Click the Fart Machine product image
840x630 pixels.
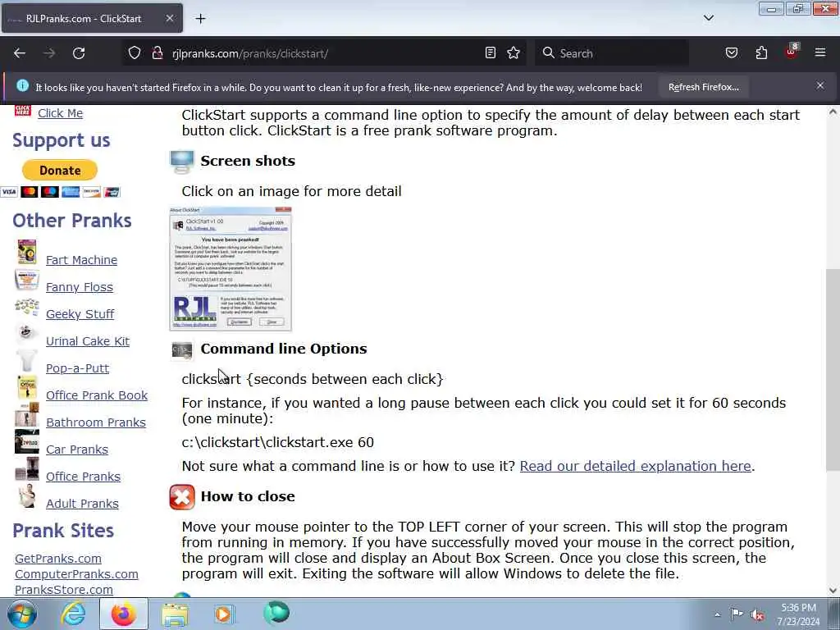(26, 253)
